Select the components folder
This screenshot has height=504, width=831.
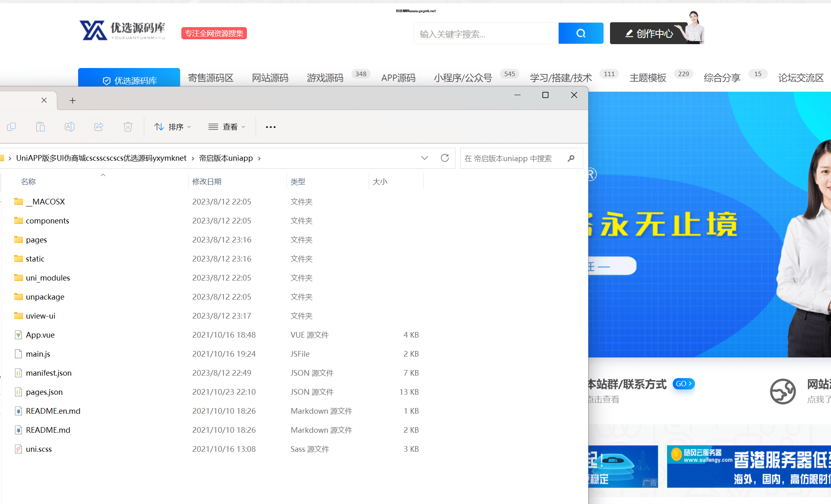(47, 221)
